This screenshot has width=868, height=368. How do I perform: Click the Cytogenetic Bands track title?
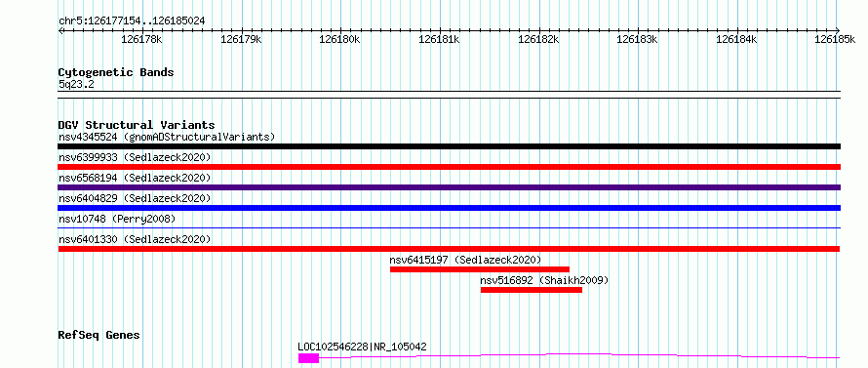[x=116, y=72]
